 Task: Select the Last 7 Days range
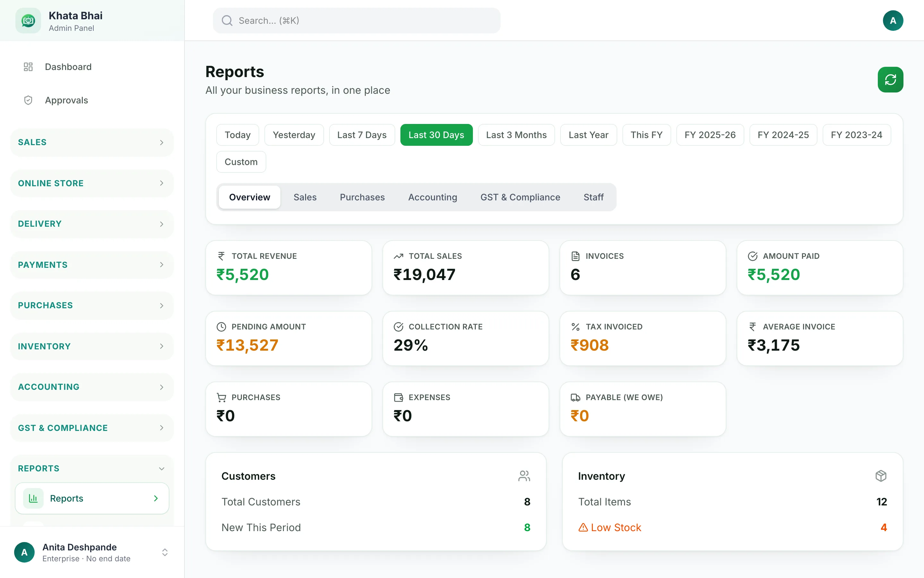(x=362, y=135)
